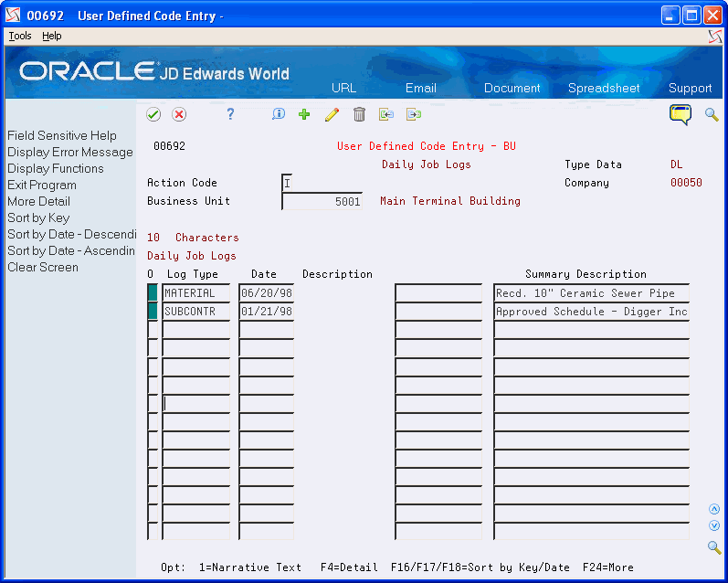Click the option field beside SUBCONTR row

[x=153, y=312]
